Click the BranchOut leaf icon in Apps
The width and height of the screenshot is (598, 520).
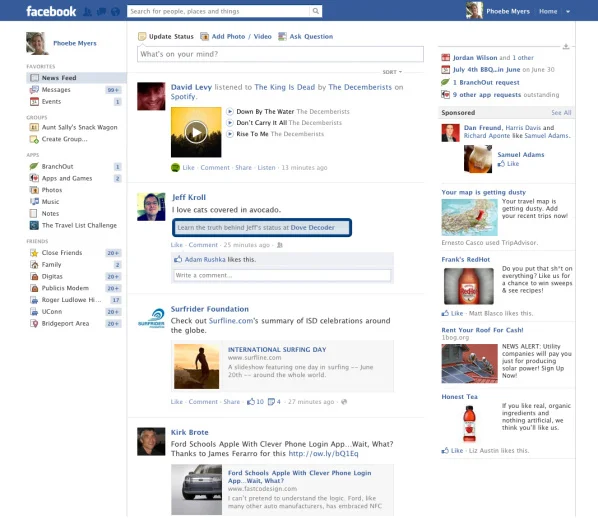tap(34, 166)
